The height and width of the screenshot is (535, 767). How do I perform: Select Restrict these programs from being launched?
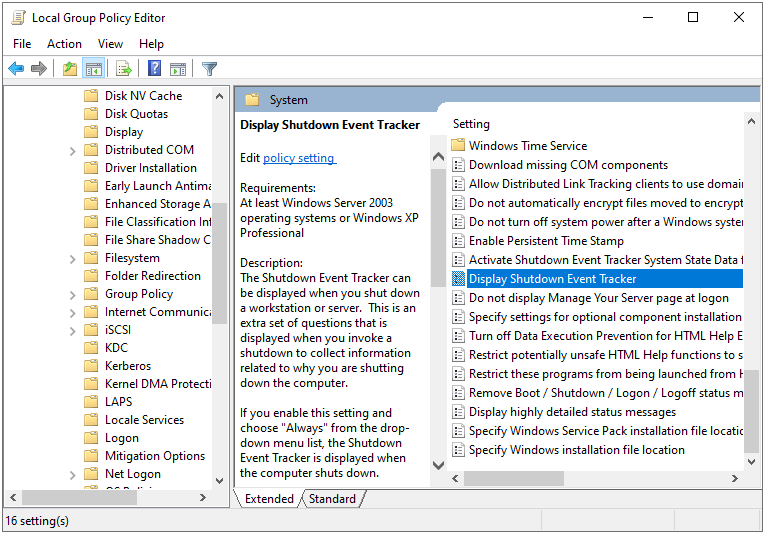pyautogui.click(x=606, y=374)
